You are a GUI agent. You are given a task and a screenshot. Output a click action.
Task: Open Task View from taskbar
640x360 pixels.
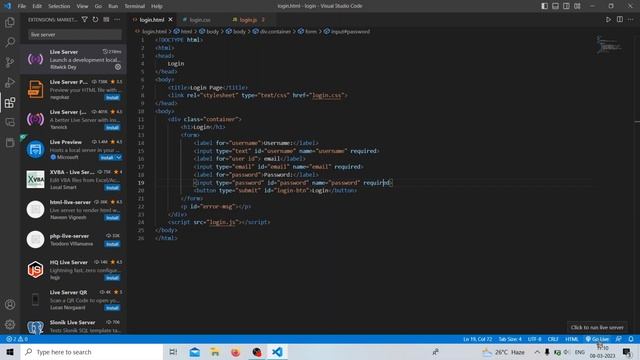pos(173,352)
